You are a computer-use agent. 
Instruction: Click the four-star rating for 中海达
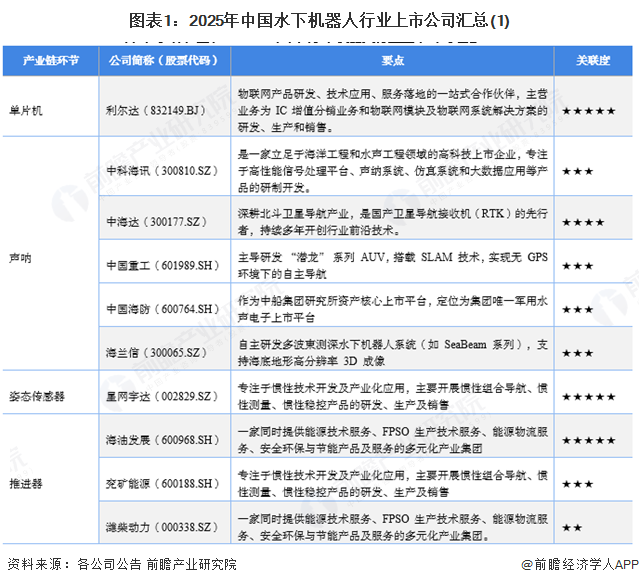583,222
